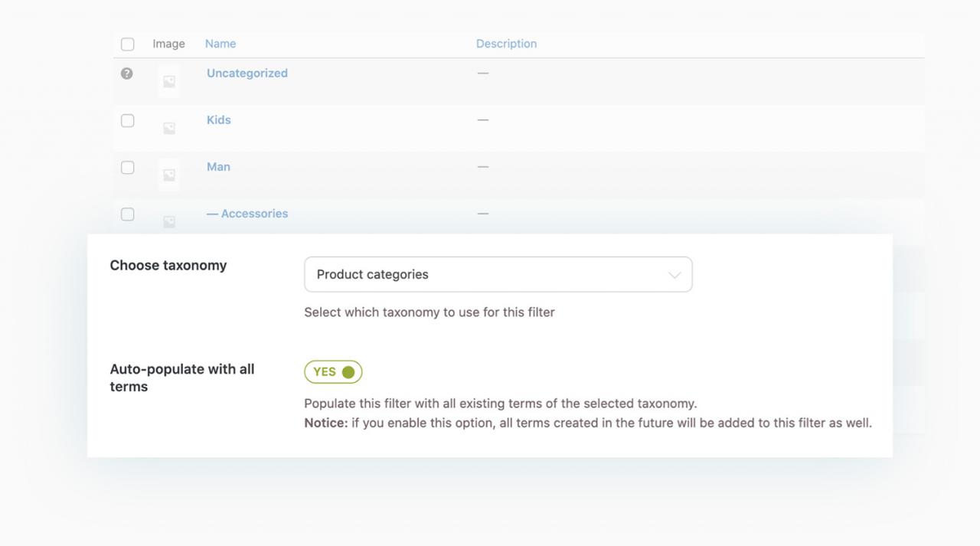This screenshot has width=980, height=546.
Task: Open the Man category link
Action: tap(218, 167)
